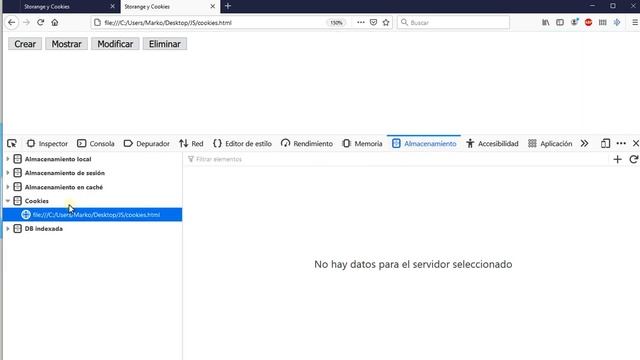This screenshot has width=640, height=360.
Task: Open the page actions three-dot menu
Action: coord(361,22)
